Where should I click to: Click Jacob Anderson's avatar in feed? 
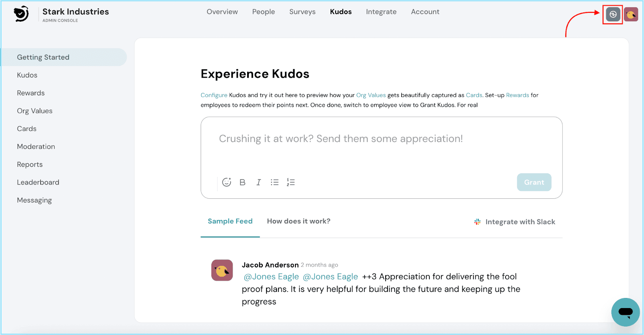click(x=222, y=270)
